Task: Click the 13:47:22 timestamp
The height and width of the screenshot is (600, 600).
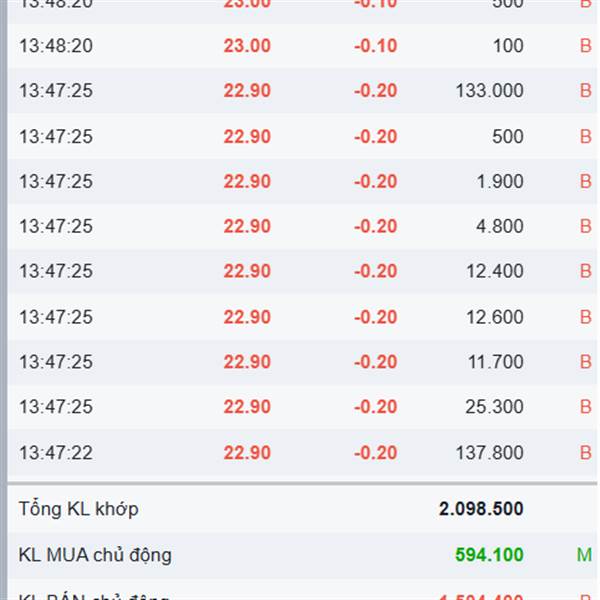Action: 55,453
